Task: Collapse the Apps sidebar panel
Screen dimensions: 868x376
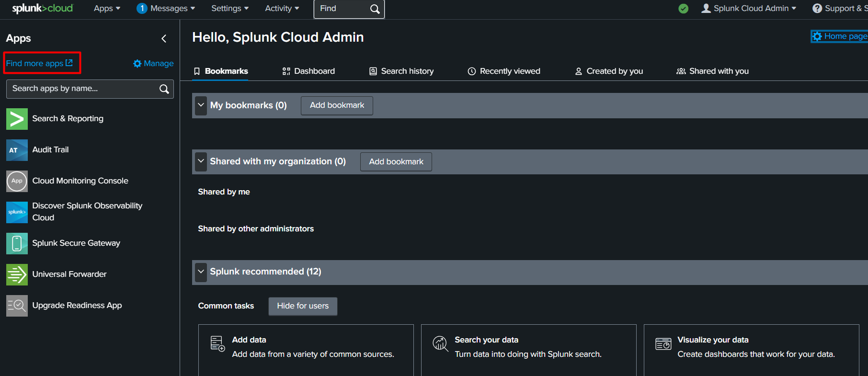Action: point(164,38)
